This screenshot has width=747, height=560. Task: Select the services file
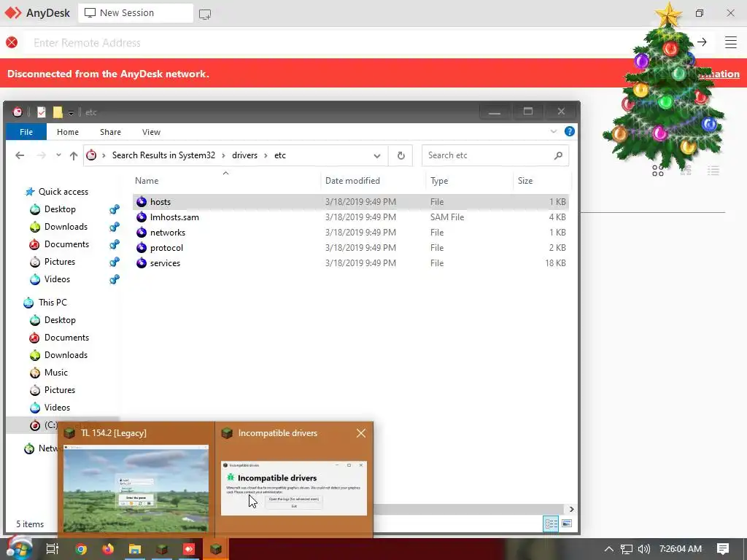coord(350,262)
